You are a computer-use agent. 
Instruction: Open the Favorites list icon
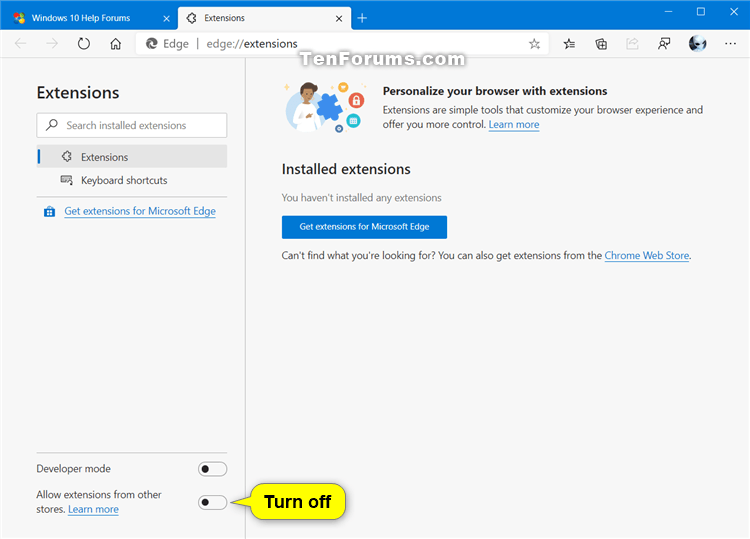pos(569,44)
